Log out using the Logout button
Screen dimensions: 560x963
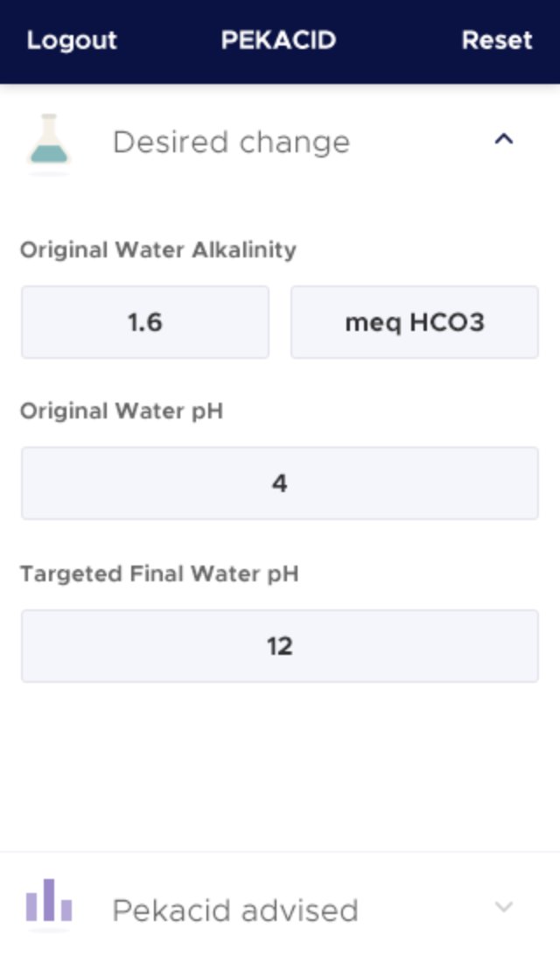pyautogui.click(x=72, y=40)
